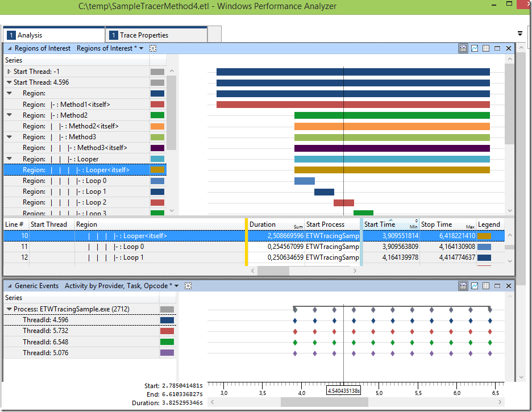Open the tab overflow dropdown menu arrow

tap(520, 34)
